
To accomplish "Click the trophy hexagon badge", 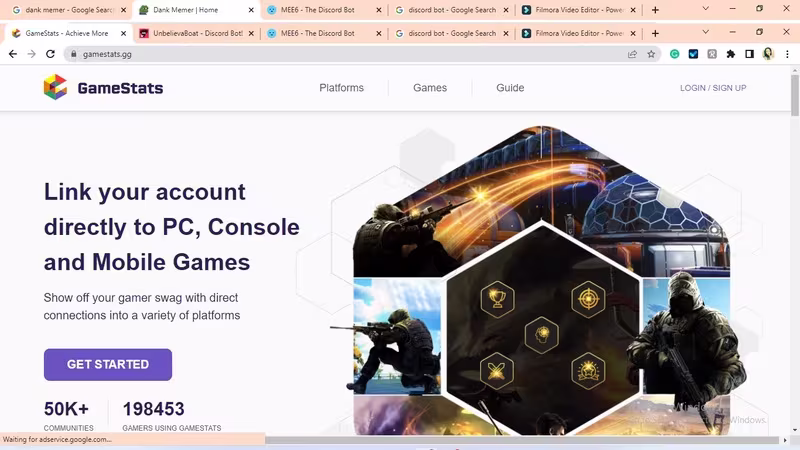I will (x=497, y=299).
